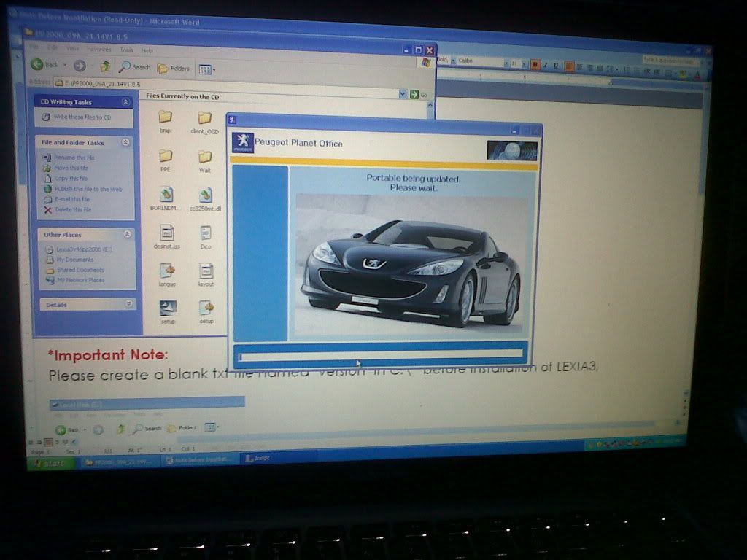Toggle Underline in Word formatting toolbar
The image size is (747, 560).
point(555,65)
